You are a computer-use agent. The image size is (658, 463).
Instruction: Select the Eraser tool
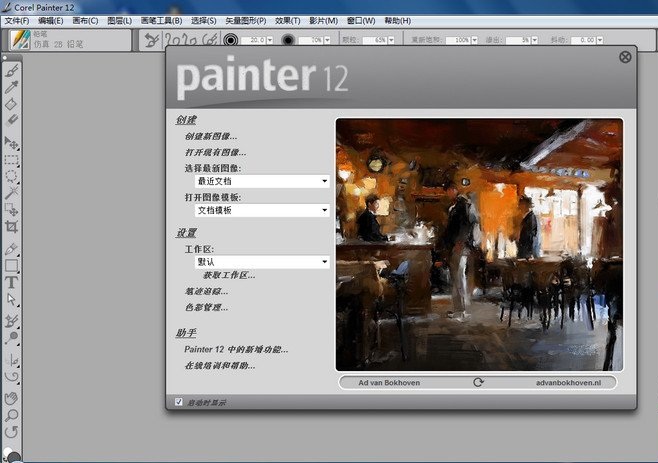11,120
